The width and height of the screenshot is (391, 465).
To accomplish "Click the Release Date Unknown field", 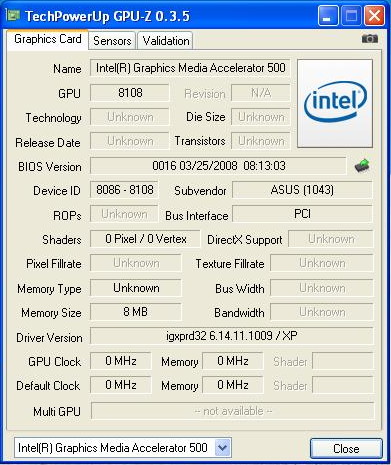I will coord(130,141).
